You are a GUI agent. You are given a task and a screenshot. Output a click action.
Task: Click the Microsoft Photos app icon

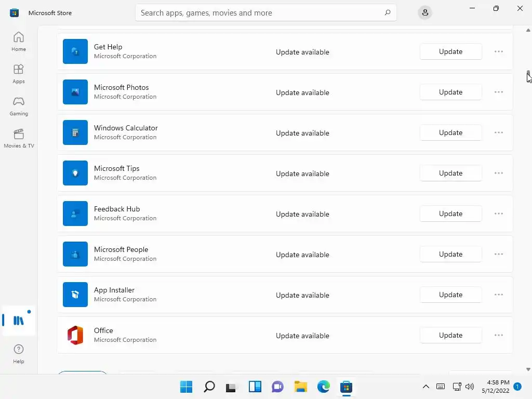coord(75,92)
